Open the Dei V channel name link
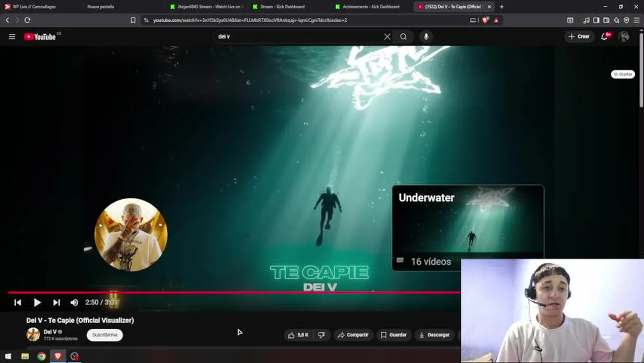The image size is (644, 363). (x=50, y=332)
